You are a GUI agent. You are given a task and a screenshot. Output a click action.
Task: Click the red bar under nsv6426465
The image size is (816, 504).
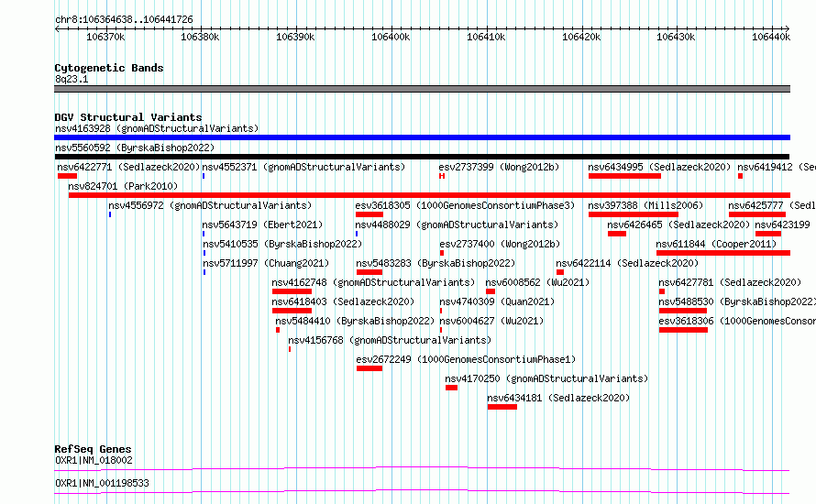(x=617, y=234)
